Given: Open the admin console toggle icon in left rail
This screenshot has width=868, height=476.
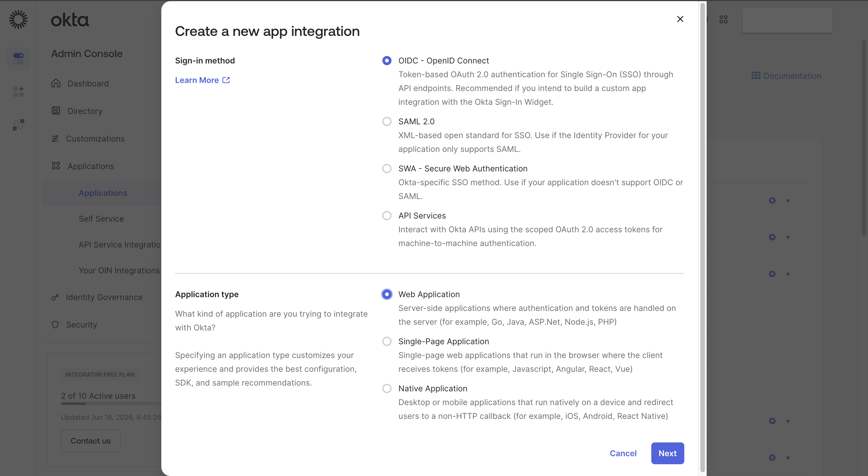Looking at the screenshot, I should (x=18, y=58).
